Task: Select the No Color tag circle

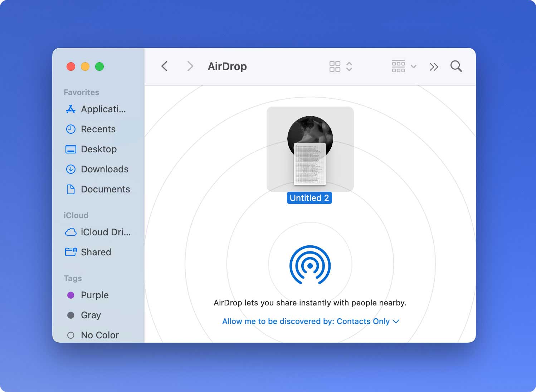Action: 71,335
